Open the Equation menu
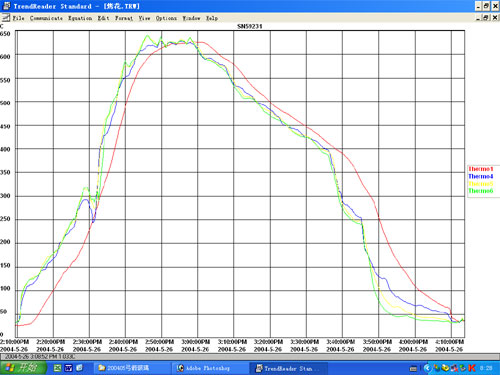The width and height of the screenshot is (500, 375). 80,18
